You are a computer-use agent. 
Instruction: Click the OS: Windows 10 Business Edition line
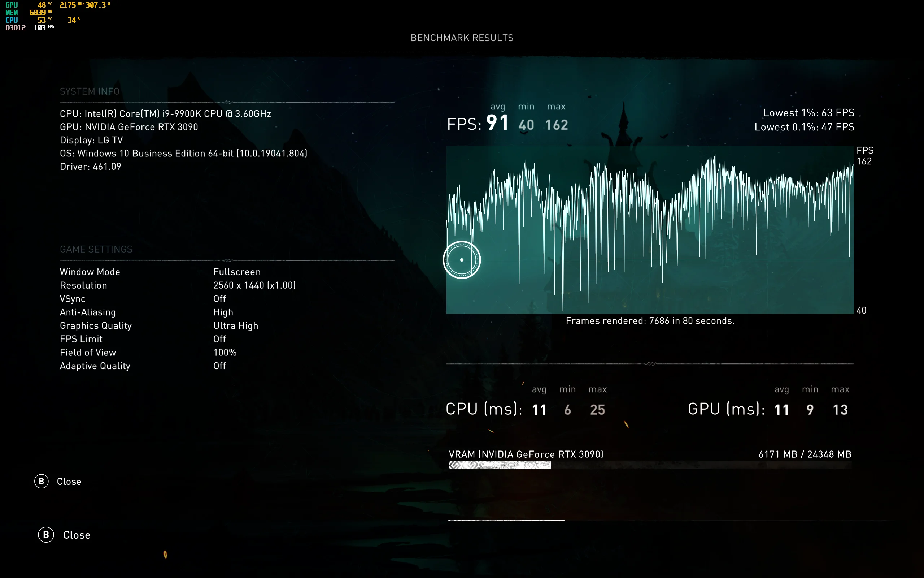pos(184,153)
